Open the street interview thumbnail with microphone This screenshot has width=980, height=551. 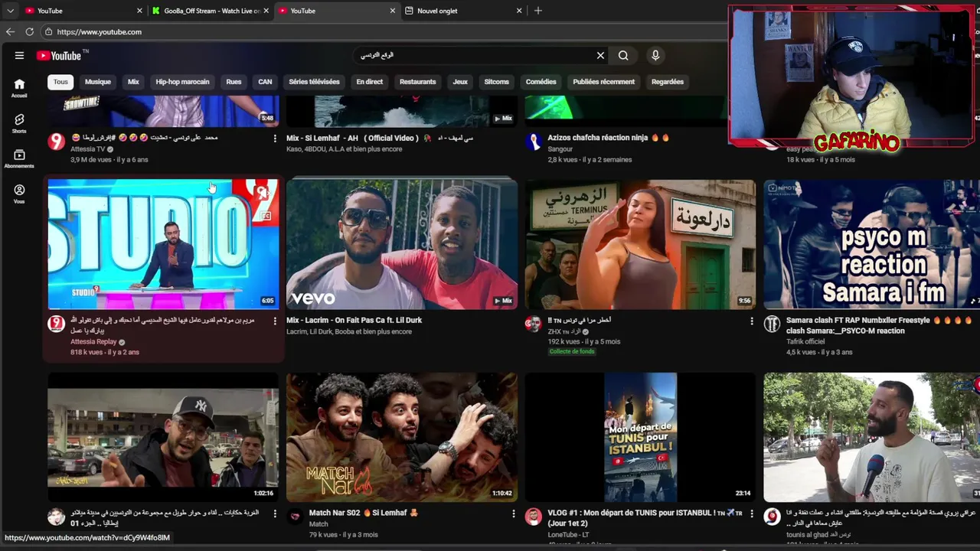point(871,437)
